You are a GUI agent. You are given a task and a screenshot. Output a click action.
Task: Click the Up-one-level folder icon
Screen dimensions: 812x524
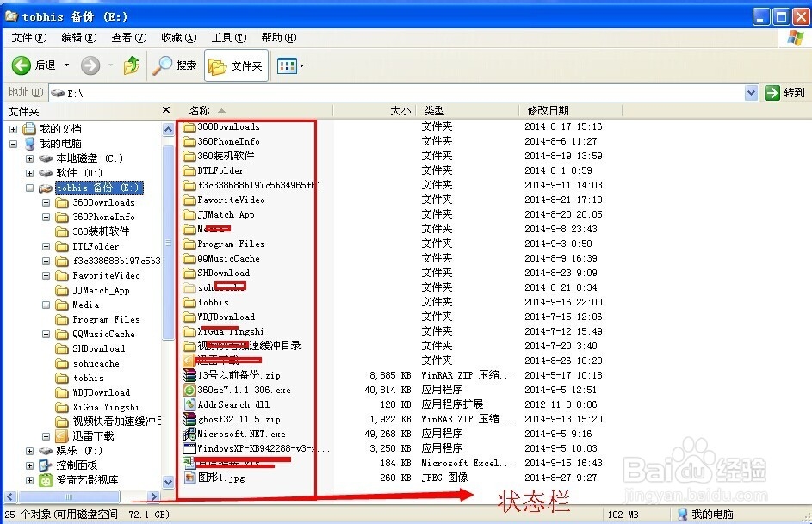pyautogui.click(x=130, y=65)
